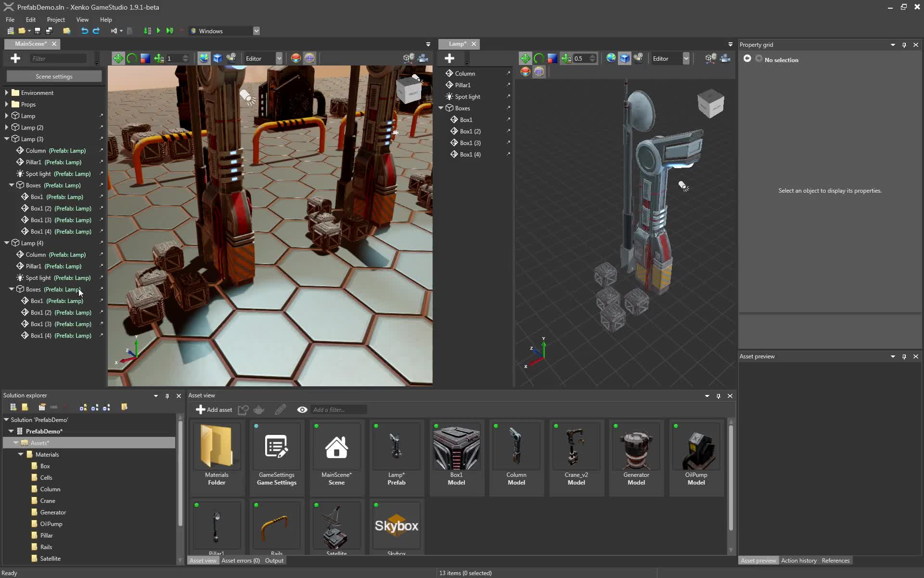This screenshot has width=924, height=578.
Task: Switch to the Asset errors (0) tab
Action: [240, 560]
